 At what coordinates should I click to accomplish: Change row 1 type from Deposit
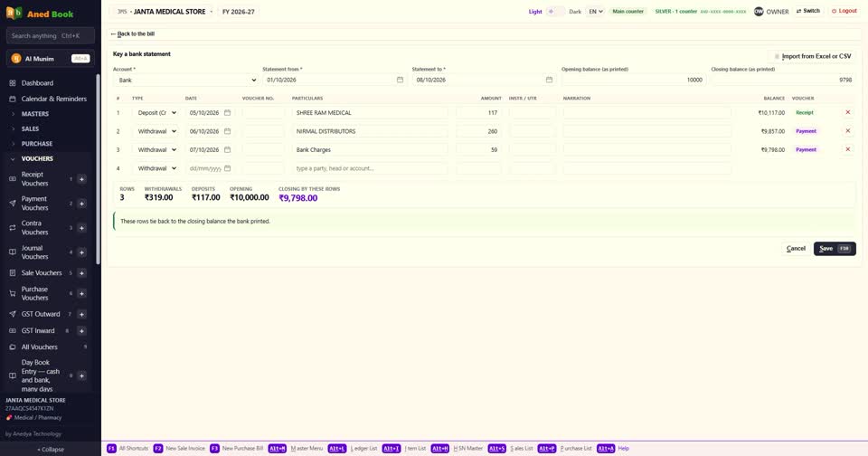tap(156, 112)
